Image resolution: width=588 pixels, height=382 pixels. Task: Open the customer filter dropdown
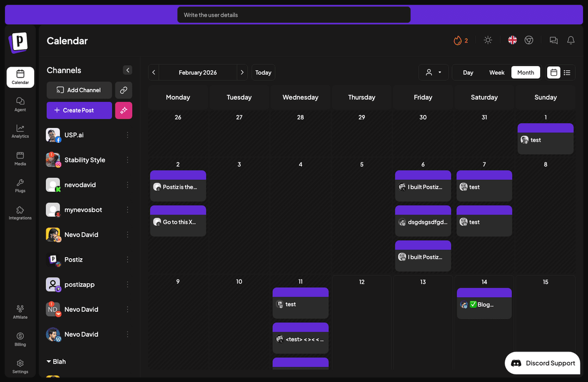(433, 71)
